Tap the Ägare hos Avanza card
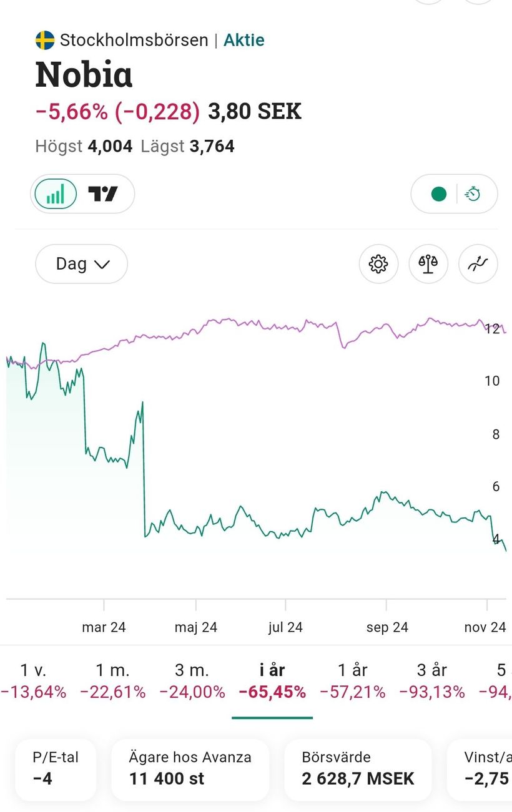This screenshot has width=512, height=812. tap(190, 769)
